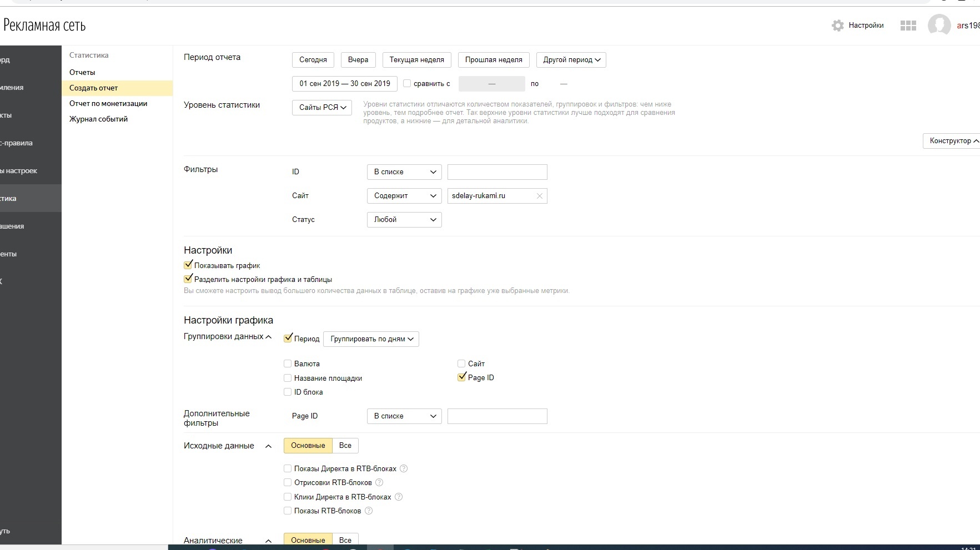Image resolution: width=980 pixels, height=550 pixels.
Task: Set report period to 'Вчера'
Action: coord(358,60)
